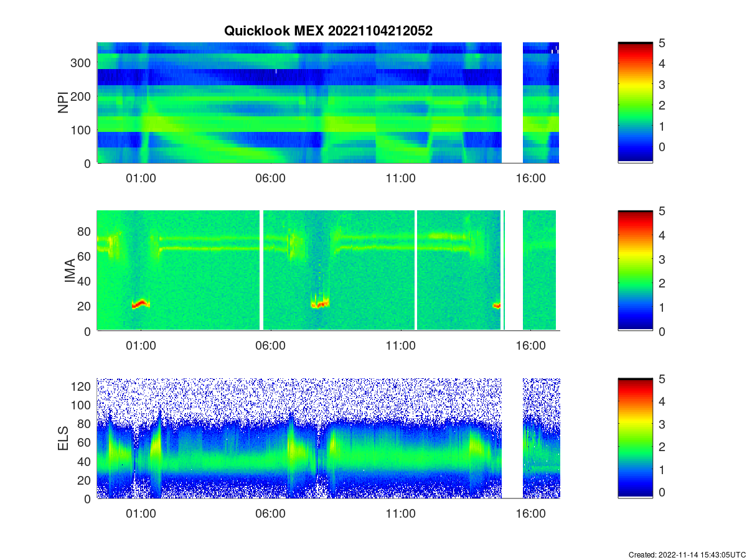Click the 16:00 tick under the NPI plot
747x560 pixels.
pos(530,178)
